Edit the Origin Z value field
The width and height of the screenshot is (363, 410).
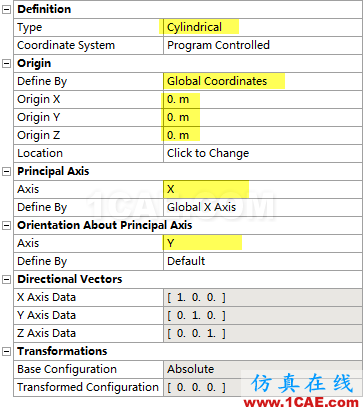[263, 135]
